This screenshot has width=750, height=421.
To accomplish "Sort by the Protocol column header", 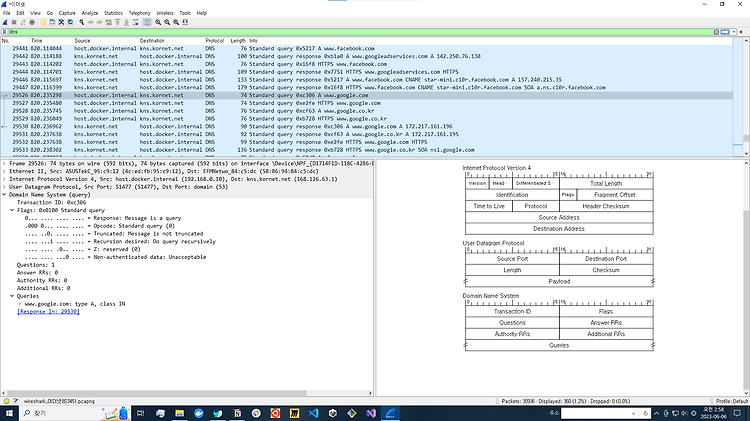I will pyautogui.click(x=215, y=41).
